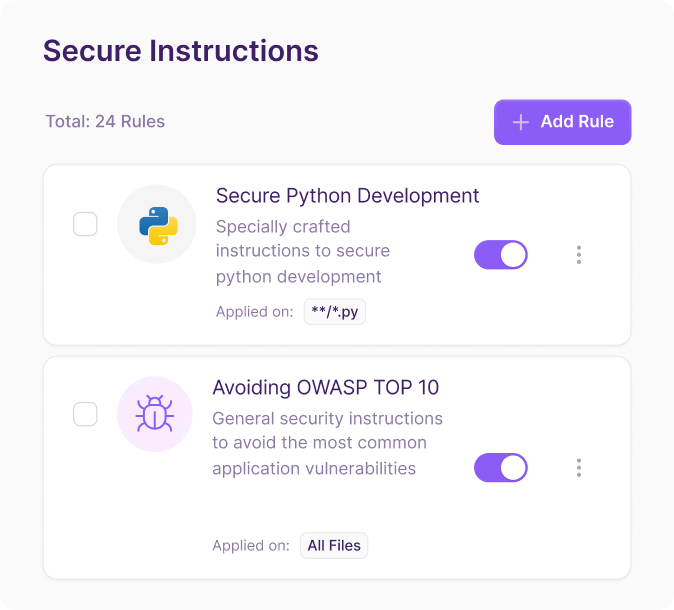
Task: Turn off the Avoiding OWASP TOP 10 toggle
Action: (500, 467)
